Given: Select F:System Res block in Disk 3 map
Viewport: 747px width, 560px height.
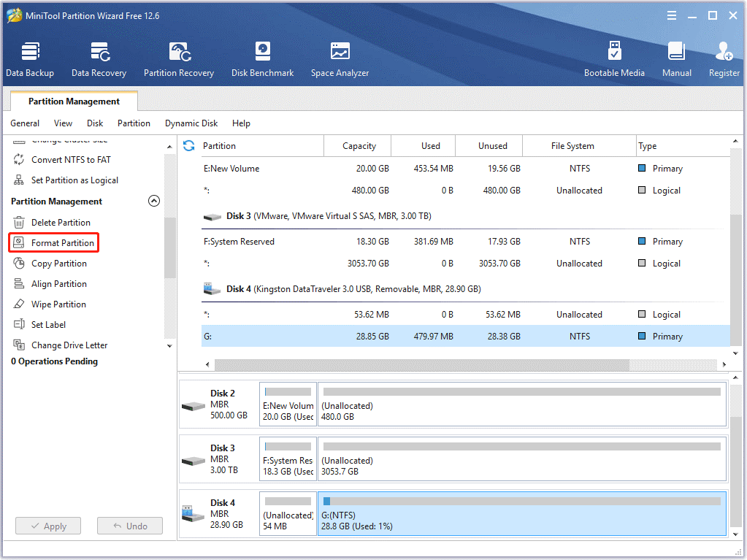Looking at the screenshot, I should (x=288, y=459).
